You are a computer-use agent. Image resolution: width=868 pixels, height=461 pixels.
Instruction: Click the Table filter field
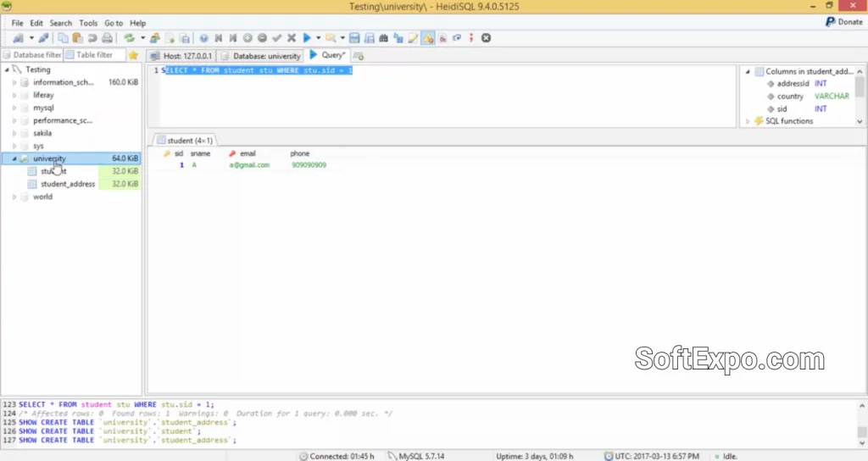(x=95, y=55)
